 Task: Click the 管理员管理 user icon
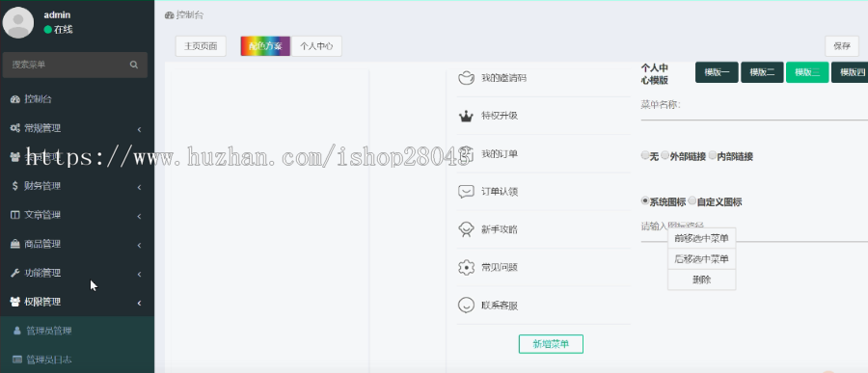point(17,331)
